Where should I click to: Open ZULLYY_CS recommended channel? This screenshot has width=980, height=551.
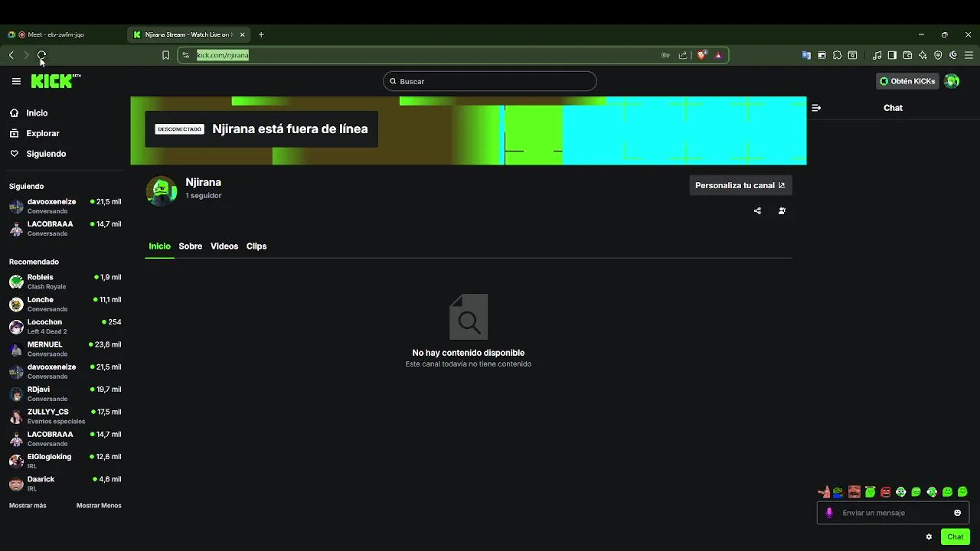pyautogui.click(x=65, y=416)
